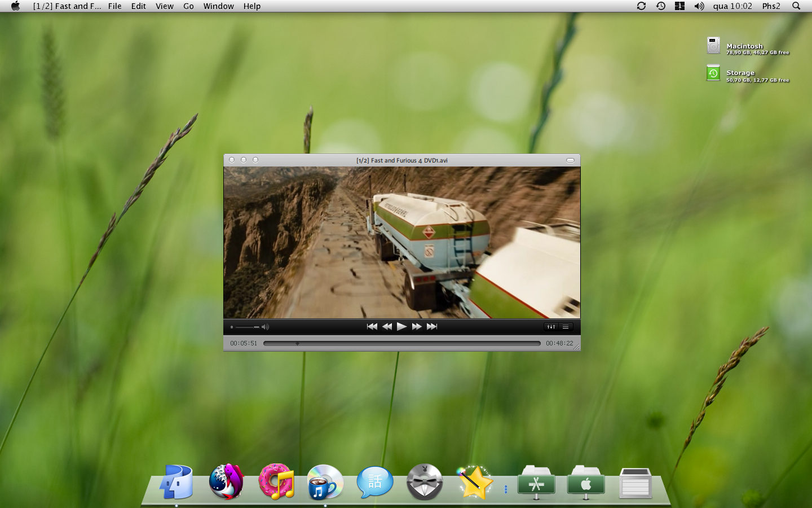The width and height of the screenshot is (812, 508).
Task: Open the Storage drive on desktop
Action: pos(714,73)
